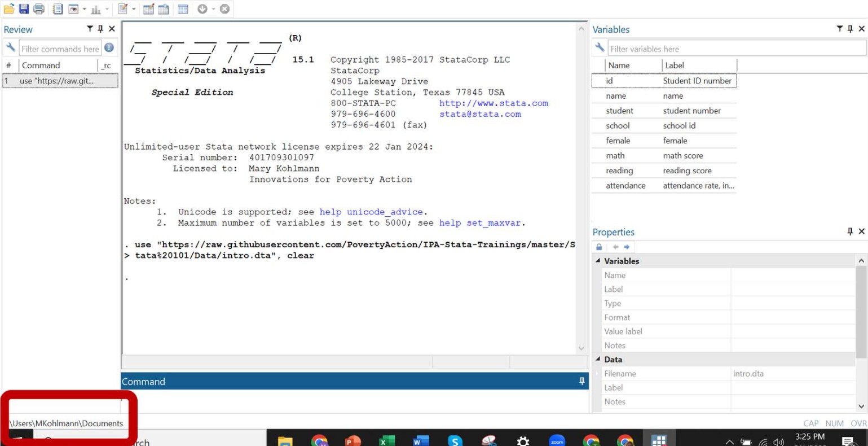Click into the Command input box

(x=355, y=401)
